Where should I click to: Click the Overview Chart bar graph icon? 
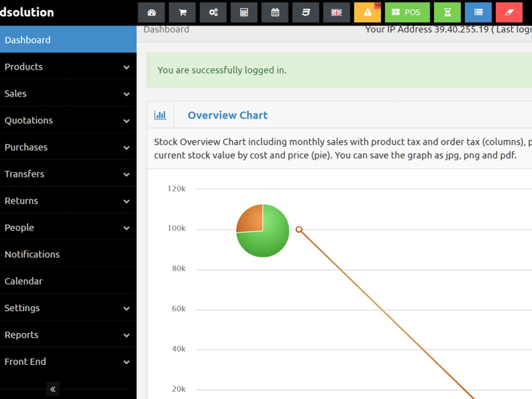click(160, 115)
